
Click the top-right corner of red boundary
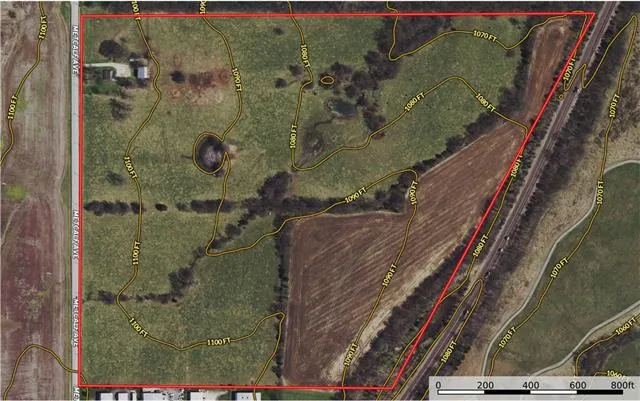tap(594, 13)
